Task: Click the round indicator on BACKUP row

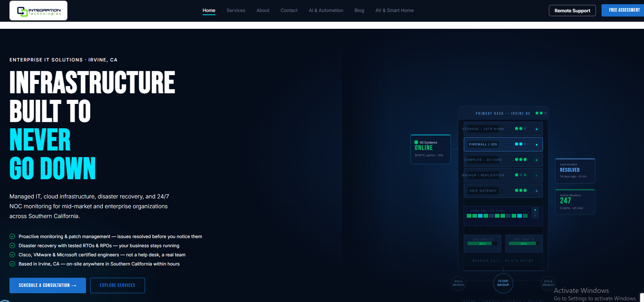Action: pyautogui.click(x=537, y=176)
